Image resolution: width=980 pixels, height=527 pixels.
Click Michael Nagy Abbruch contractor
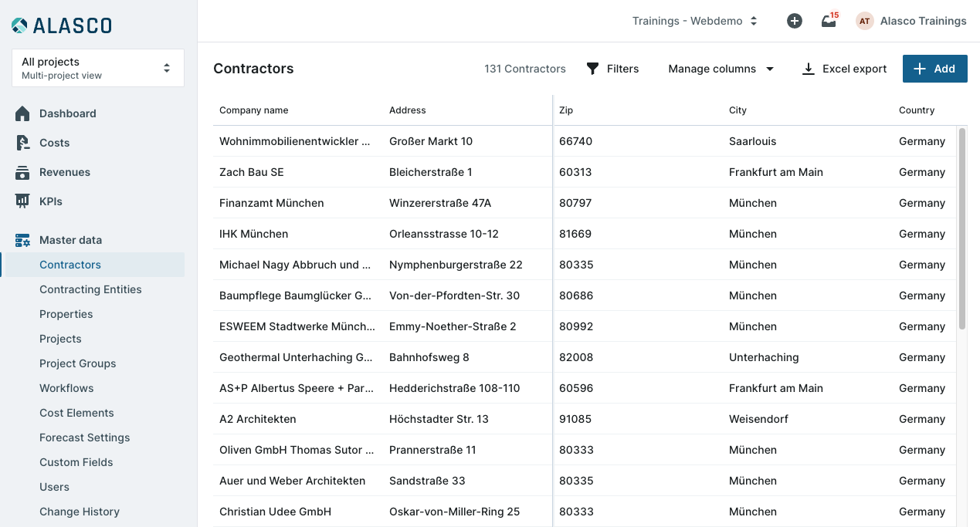click(297, 265)
